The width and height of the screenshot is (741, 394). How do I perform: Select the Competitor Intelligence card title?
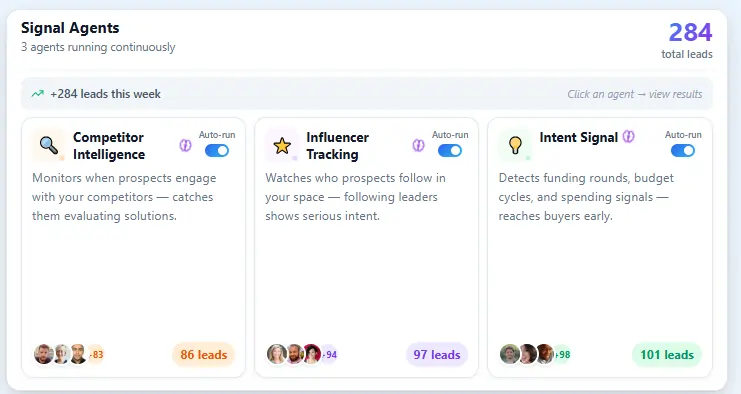[109, 146]
